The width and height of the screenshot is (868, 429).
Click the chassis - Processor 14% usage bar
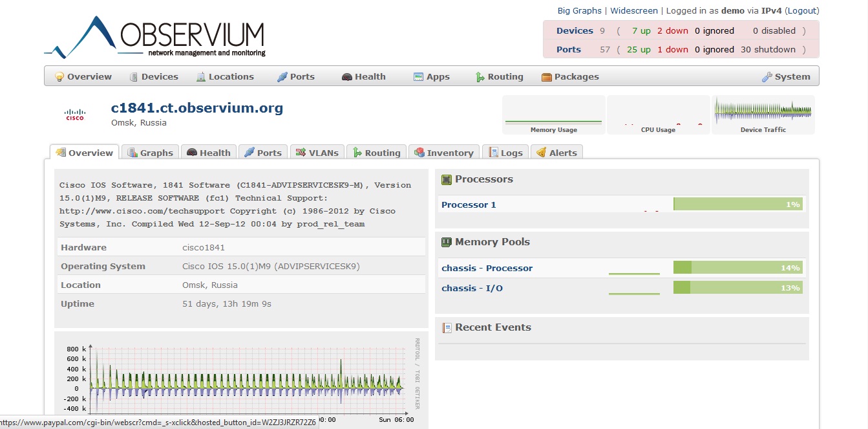[x=738, y=268]
